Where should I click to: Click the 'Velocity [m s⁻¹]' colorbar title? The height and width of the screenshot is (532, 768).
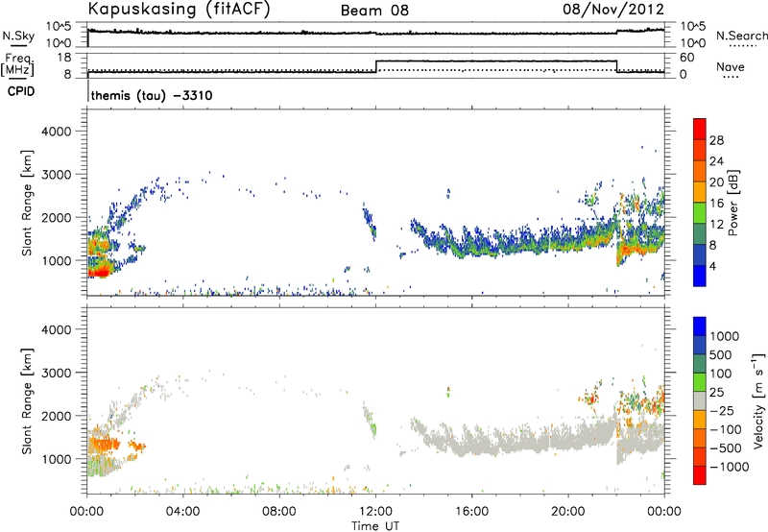pyautogui.click(x=758, y=400)
